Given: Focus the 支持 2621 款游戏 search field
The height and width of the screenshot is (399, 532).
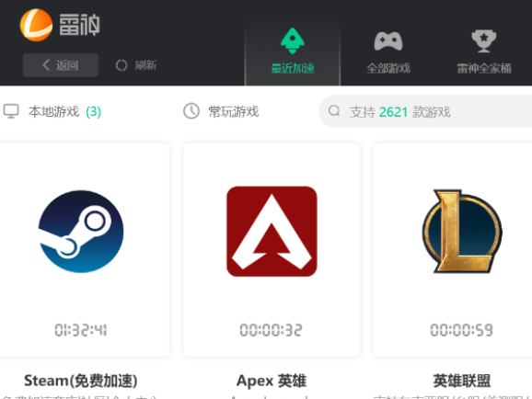Looking at the screenshot, I should click(x=425, y=111).
